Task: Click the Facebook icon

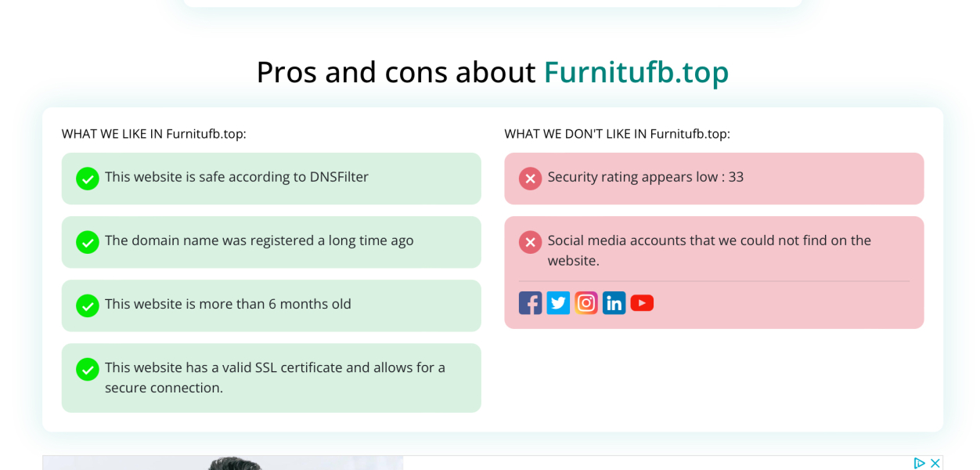Action: coord(530,302)
